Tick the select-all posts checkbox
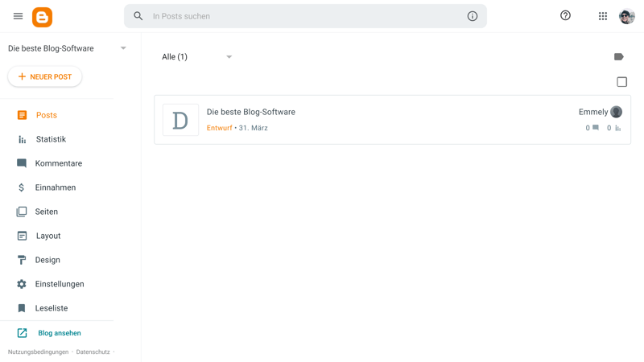Viewport: 644px width, 362px height. click(x=621, y=82)
